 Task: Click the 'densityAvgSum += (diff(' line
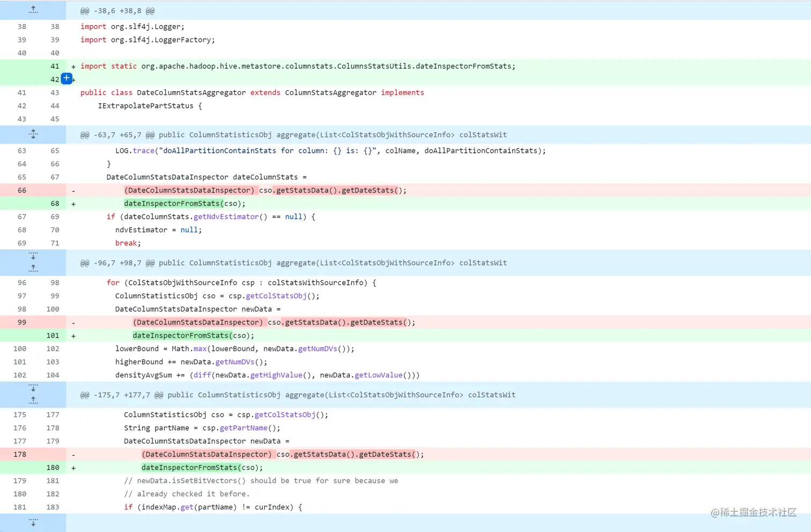[267, 375]
